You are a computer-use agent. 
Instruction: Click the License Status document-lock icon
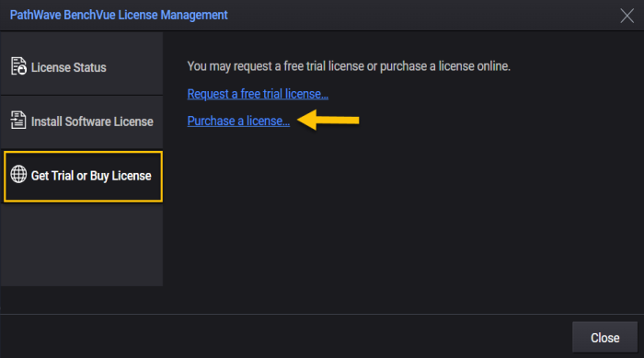click(x=18, y=66)
